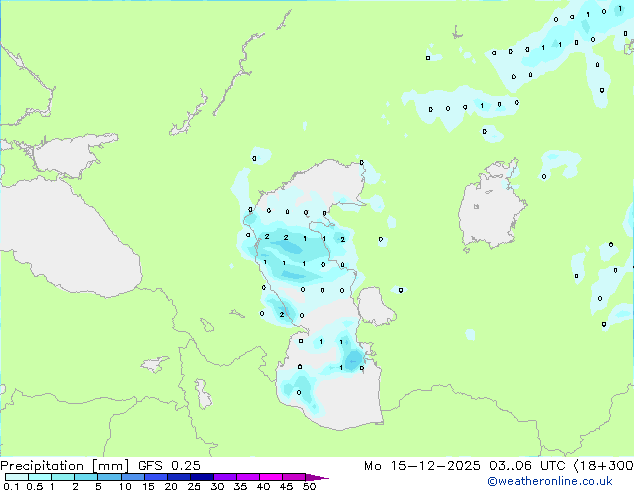Click the '35' legend scale label
The height and width of the screenshot is (490, 634).
240,486
